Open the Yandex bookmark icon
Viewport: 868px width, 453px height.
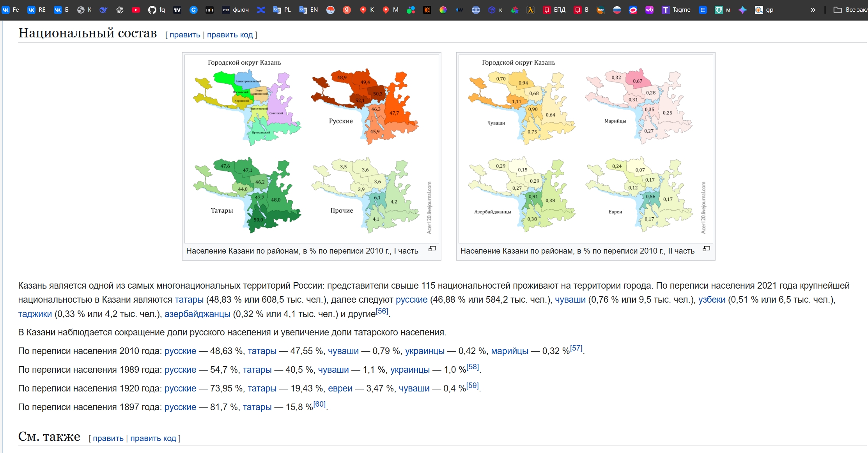347,10
